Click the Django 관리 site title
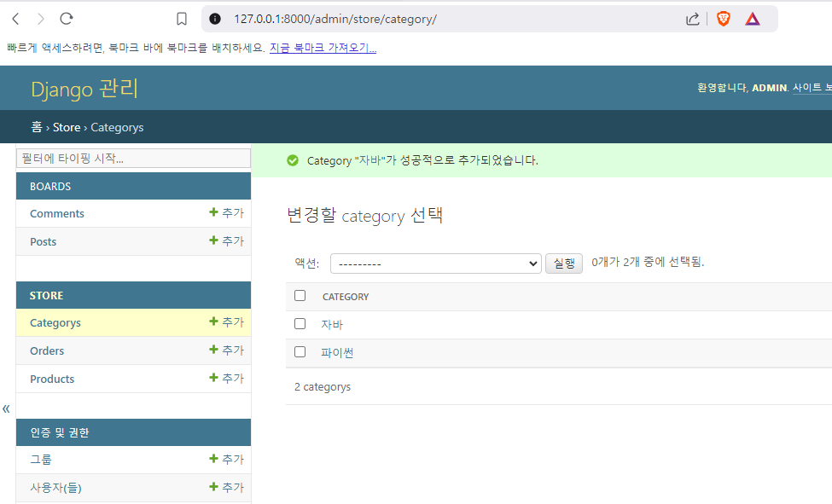The height and width of the screenshot is (504, 832). [x=84, y=89]
